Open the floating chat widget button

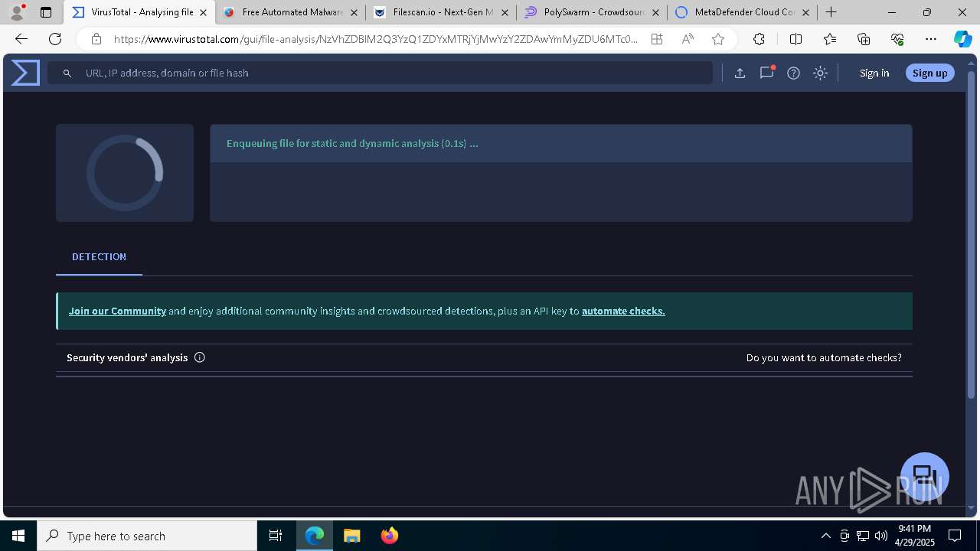click(x=925, y=476)
